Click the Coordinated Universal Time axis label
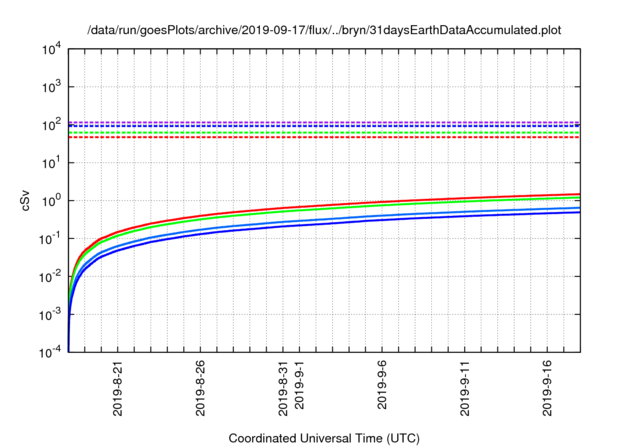The height and width of the screenshot is (448, 640). pos(324,438)
